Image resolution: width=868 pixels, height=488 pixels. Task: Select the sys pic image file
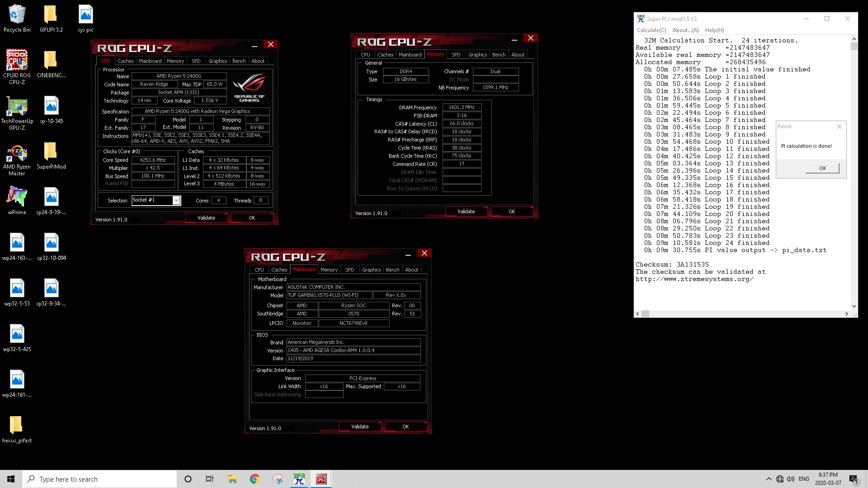pos(85,19)
